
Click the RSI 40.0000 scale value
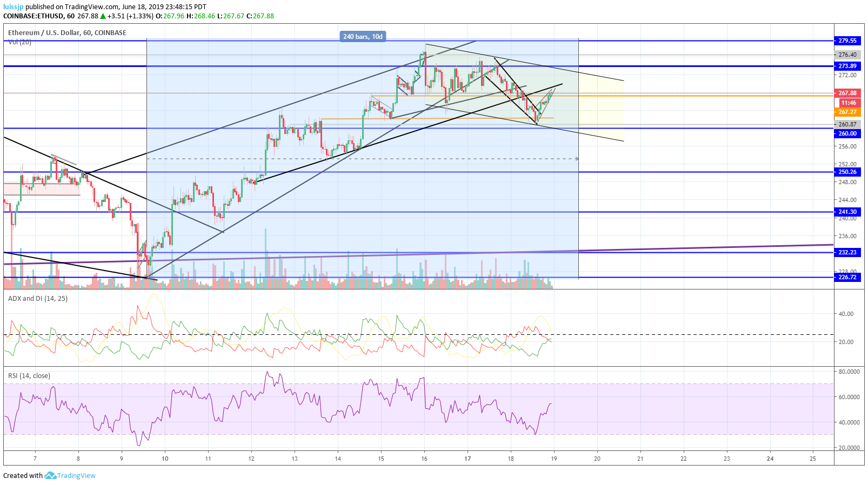(849, 422)
